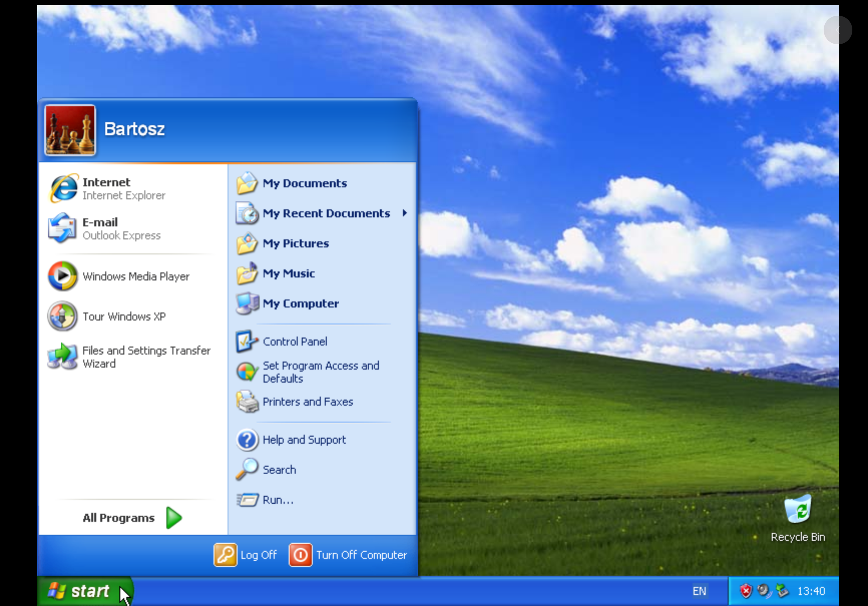Choose Windows Media Player from the menu
Screen dimensions: 868x606
[133, 276]
